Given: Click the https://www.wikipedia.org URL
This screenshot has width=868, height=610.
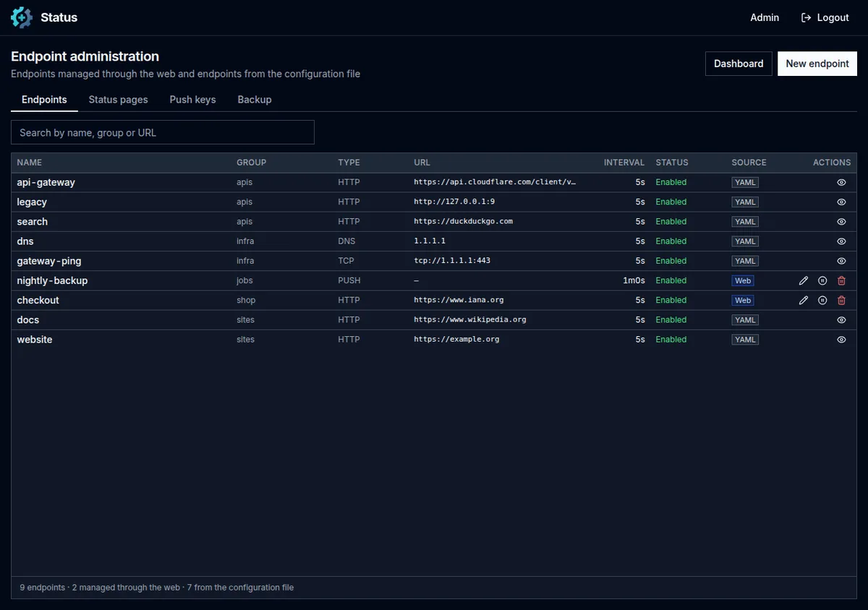Looking at the screenshot, I should (470, 319).
